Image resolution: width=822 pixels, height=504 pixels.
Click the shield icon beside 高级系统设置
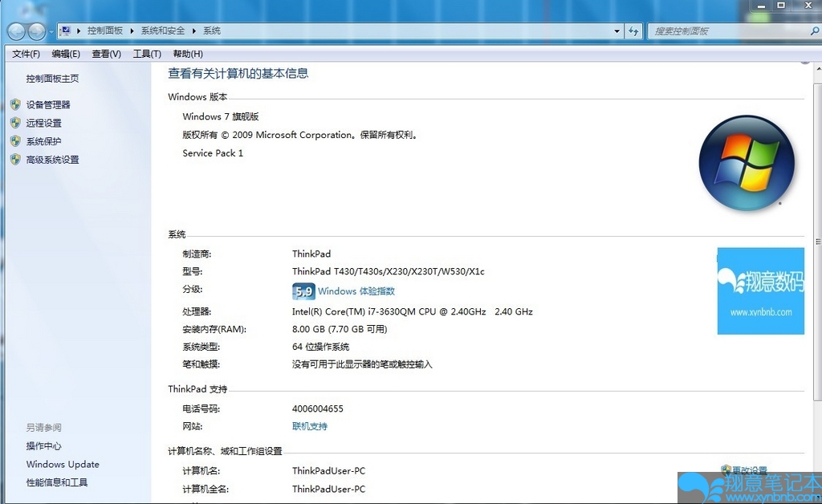(16, 160)
